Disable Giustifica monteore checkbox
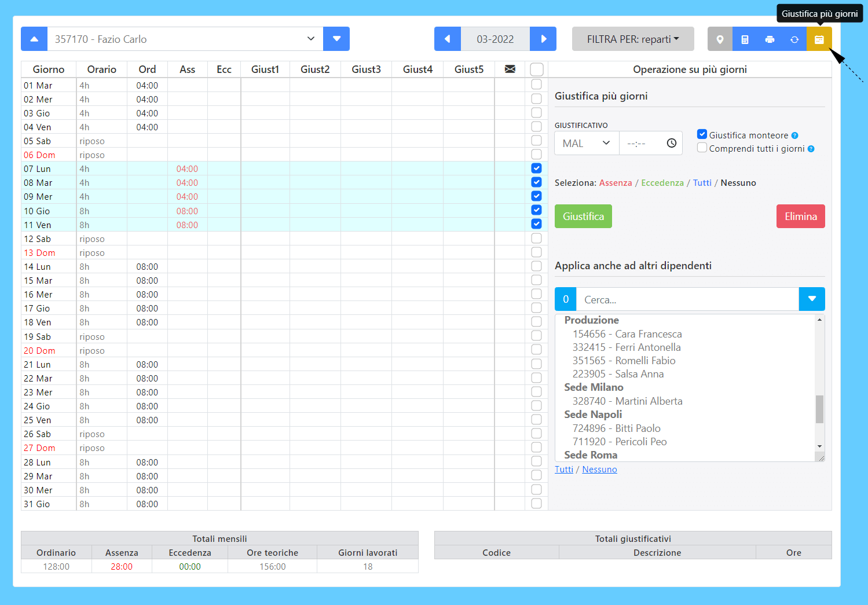The width and height of the screenshot is (868, 605). [x=702, y=134]
